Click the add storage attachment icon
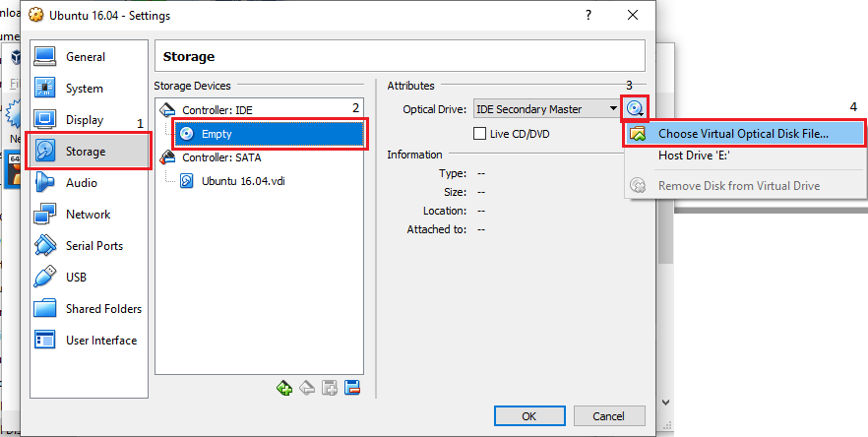 (x=330, y=388)
